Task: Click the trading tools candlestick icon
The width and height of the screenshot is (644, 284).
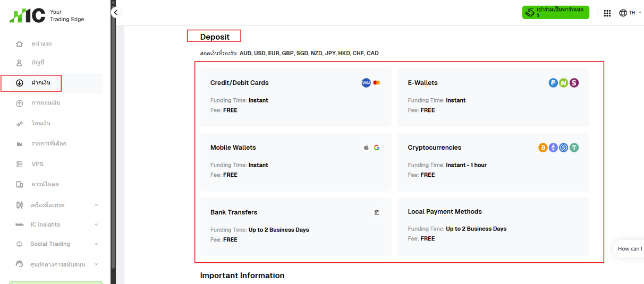Action: 20,204
